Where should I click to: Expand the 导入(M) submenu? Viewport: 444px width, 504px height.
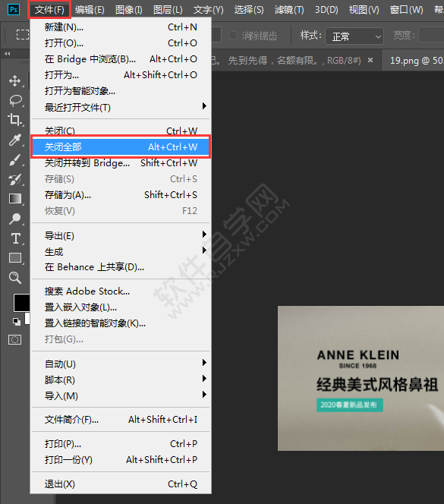[x=121, y=395]
